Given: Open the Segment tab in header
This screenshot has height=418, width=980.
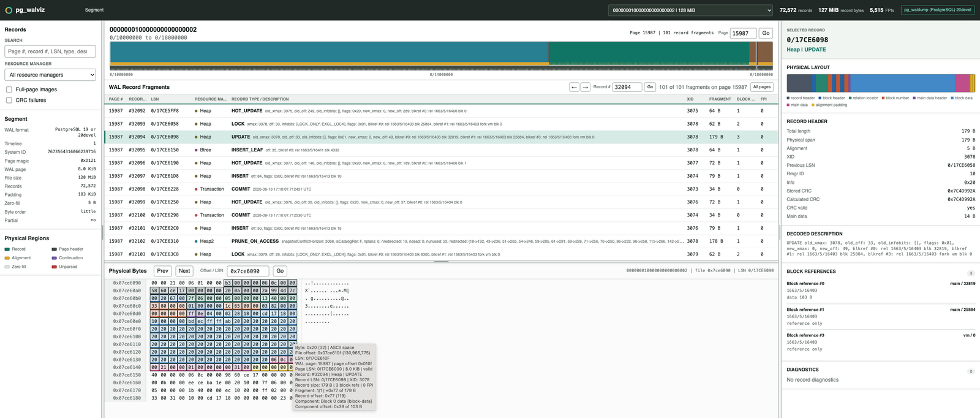Looking at the screenshot, I should (94, 10).
